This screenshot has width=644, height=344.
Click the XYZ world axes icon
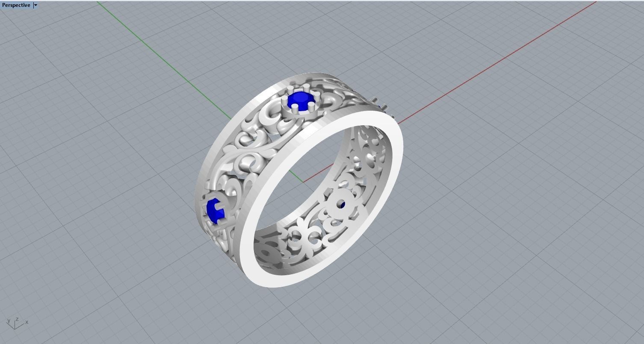point(17,323)
